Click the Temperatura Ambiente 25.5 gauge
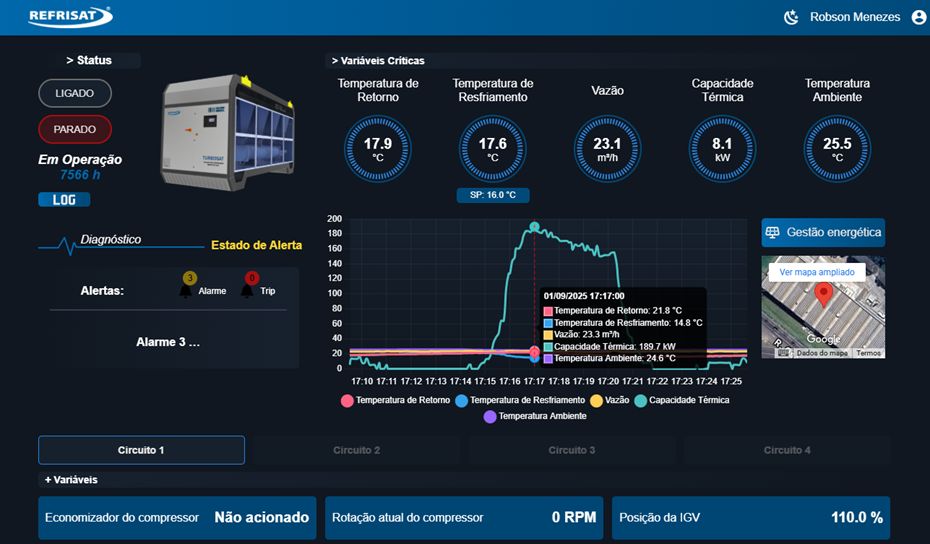The image size is (930, 544). click(x=837, y=148)
